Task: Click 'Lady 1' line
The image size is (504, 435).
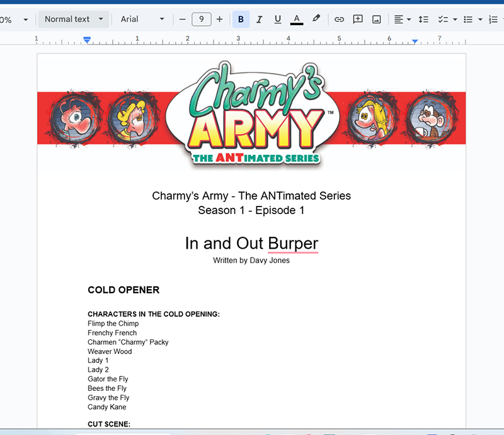Action: (98, 361)
